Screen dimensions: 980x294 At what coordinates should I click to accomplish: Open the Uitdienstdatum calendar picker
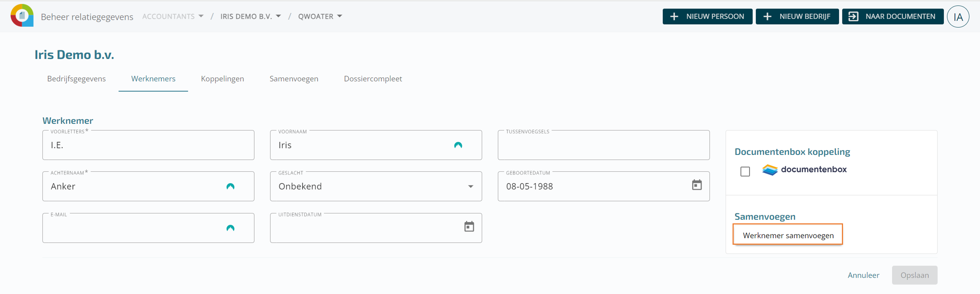[469, 226]
